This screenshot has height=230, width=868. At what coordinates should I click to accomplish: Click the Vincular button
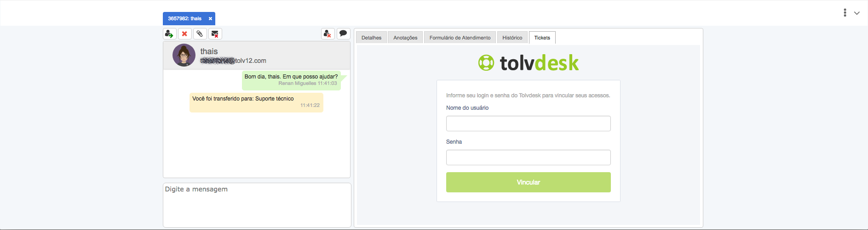coord(528,182)
